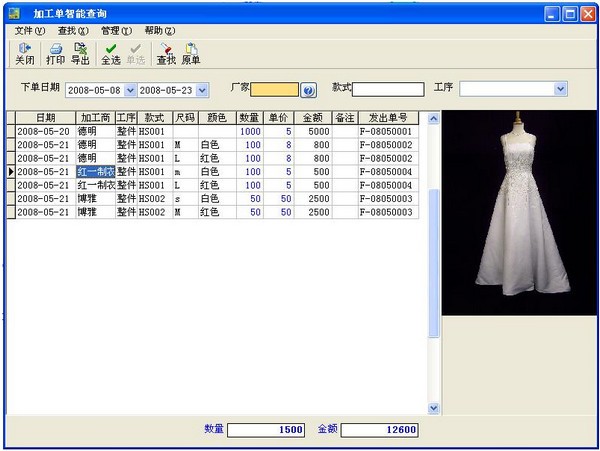
Task: Open the 帮助 menu
Action: pos(159,31)
